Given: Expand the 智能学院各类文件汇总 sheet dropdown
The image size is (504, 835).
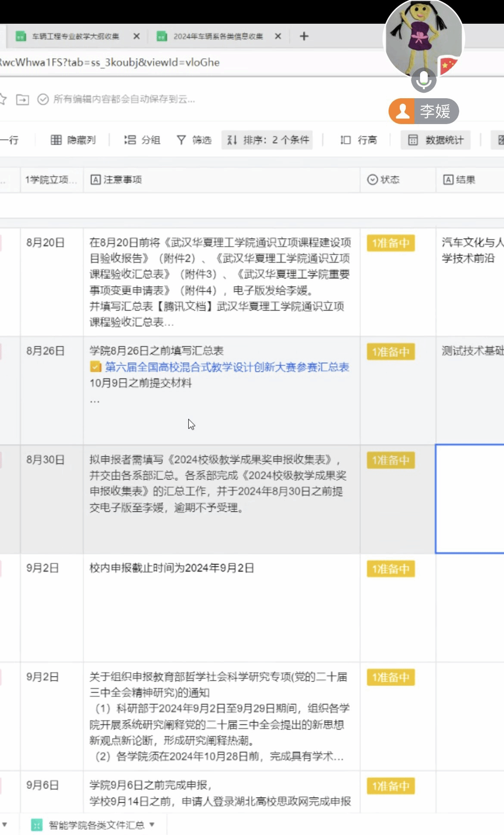Looking at the screenshot, I should tap(152, 824).
